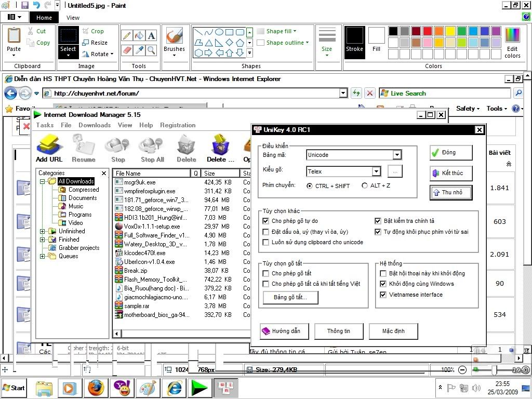This screenshot has height=399, width=532.
Task: Enable 'Cho phép gõ tắt' checkbox
Action: pos(266,273)
